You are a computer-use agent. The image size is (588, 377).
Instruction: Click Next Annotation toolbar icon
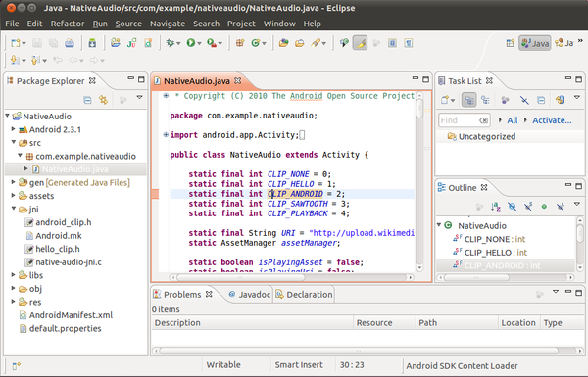(15, 60)
